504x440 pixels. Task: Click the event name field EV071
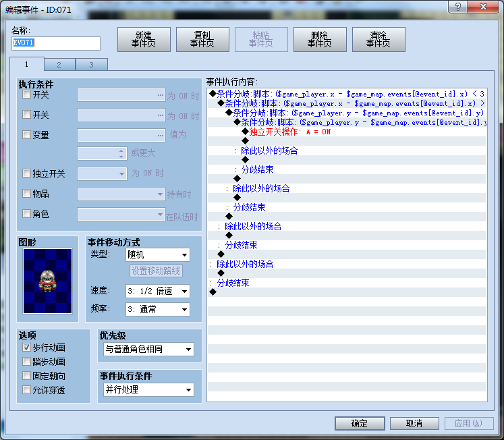click(56, 43)
